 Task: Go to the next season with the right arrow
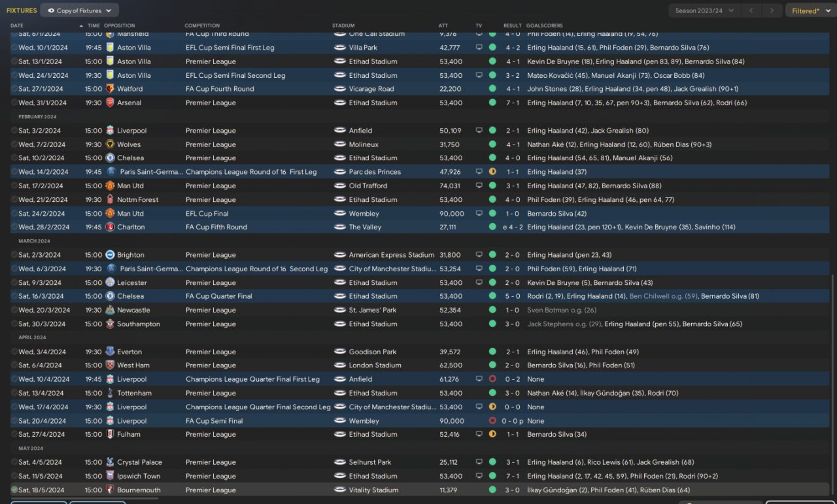click(x=773, y=10)
